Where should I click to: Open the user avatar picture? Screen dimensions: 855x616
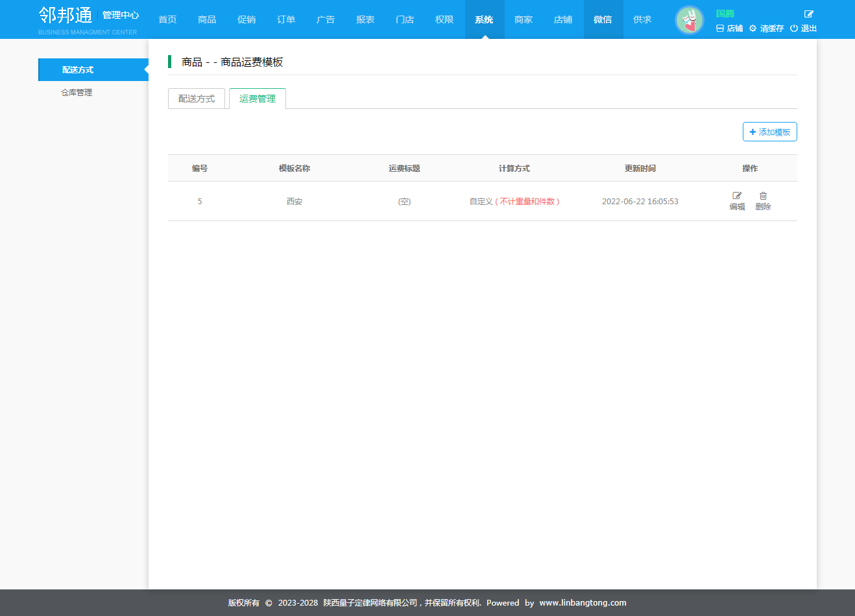point(689,20)
